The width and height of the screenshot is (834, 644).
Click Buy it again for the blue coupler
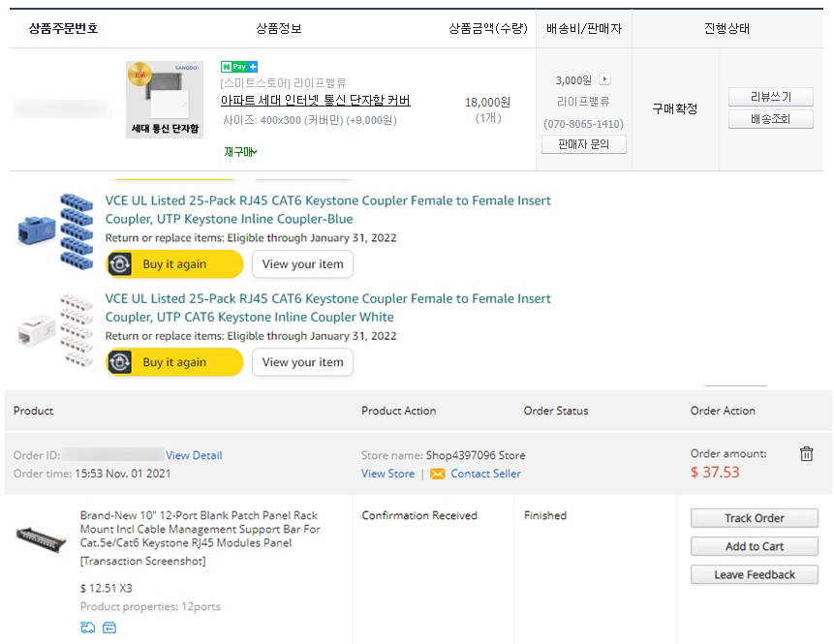174,264
